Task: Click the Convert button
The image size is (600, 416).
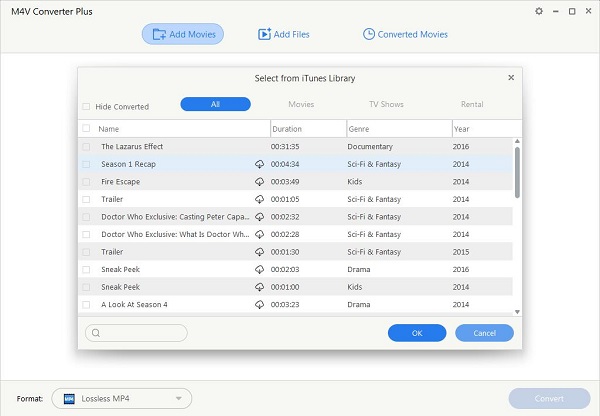Action: point(549,399)
